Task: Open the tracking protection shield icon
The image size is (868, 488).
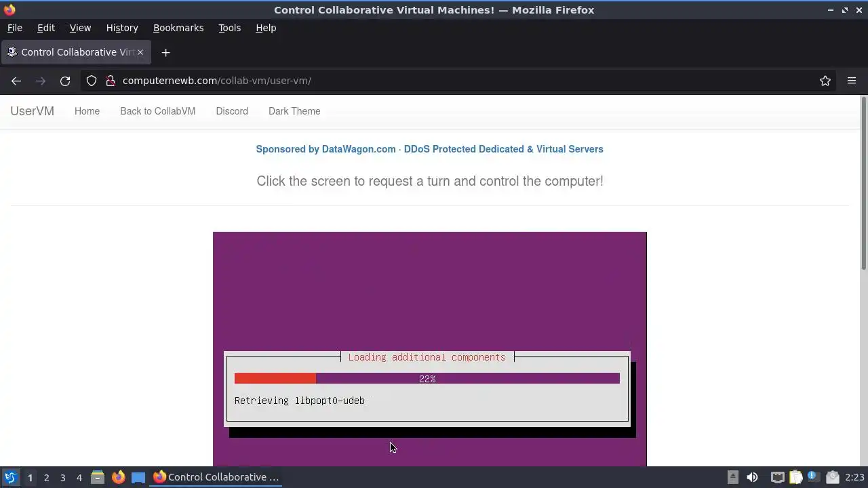Action: (92, 81)
